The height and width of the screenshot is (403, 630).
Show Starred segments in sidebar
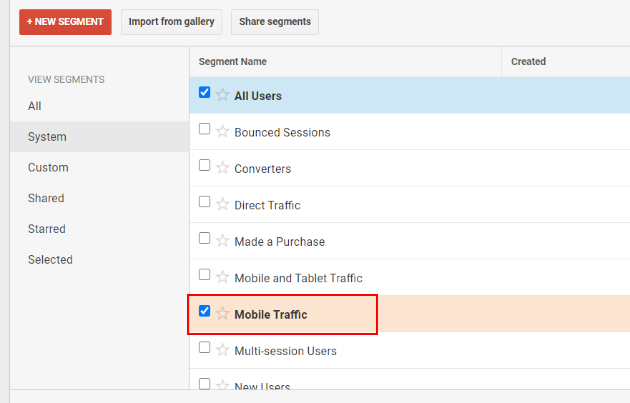pos(47,229)
